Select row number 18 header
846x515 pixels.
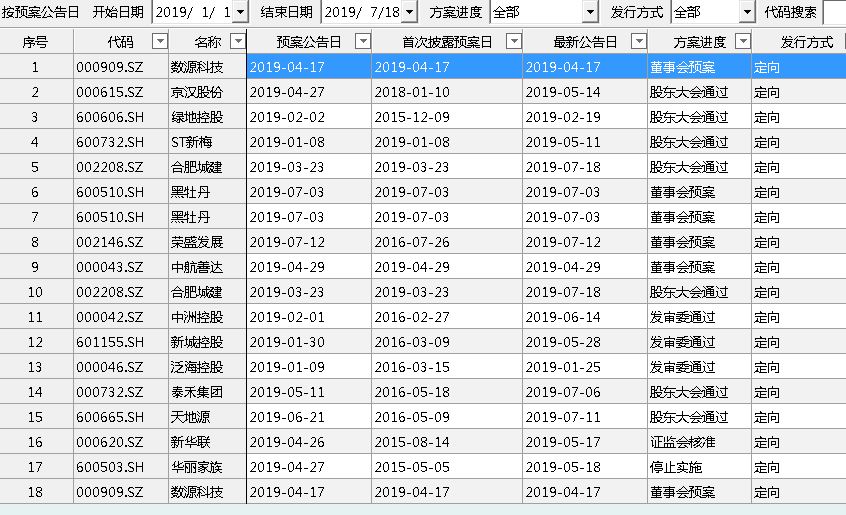[x=36, y=492]
